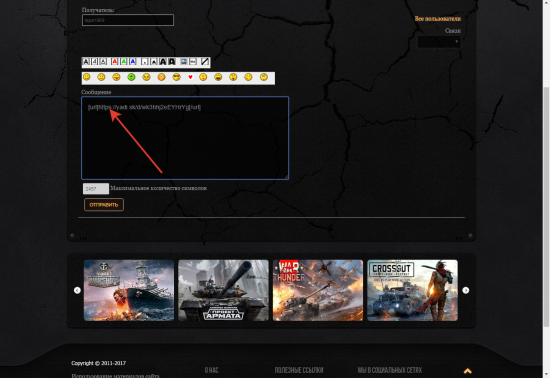Click the remaining characters counter field
The width and height of the screenshot is (550, 378).
coord(96,189)
